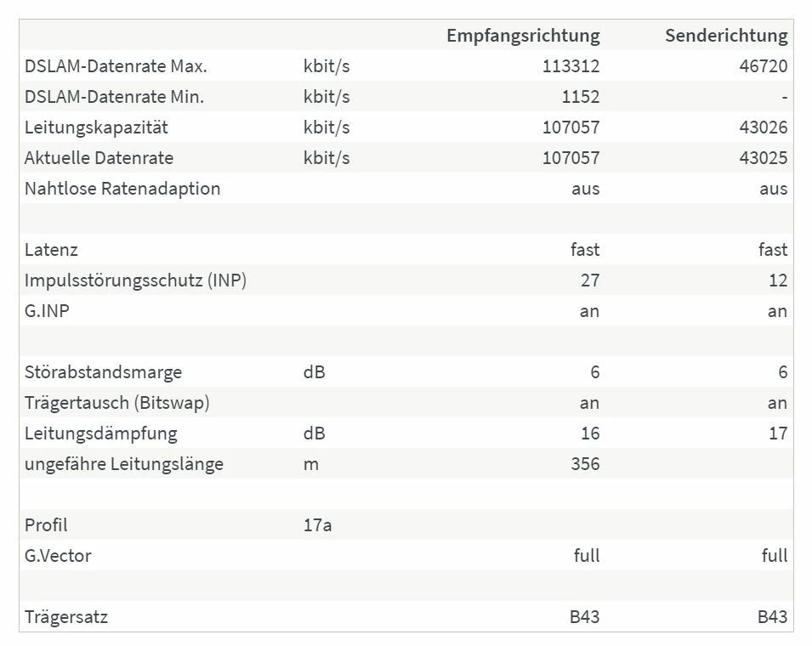This screenshot has width=812, height=646.
Task: Select the 17a profile value
Action: [x=317, y=525]
